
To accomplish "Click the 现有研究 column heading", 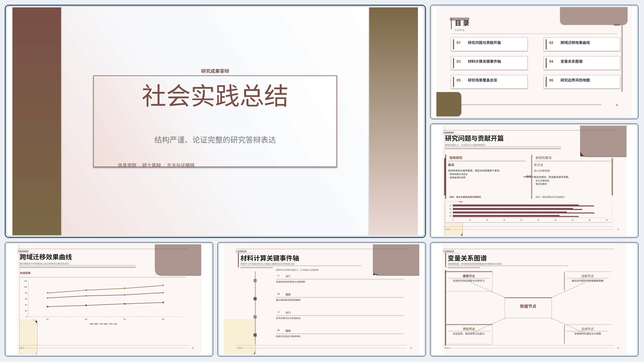I will (x=456, y=158).
